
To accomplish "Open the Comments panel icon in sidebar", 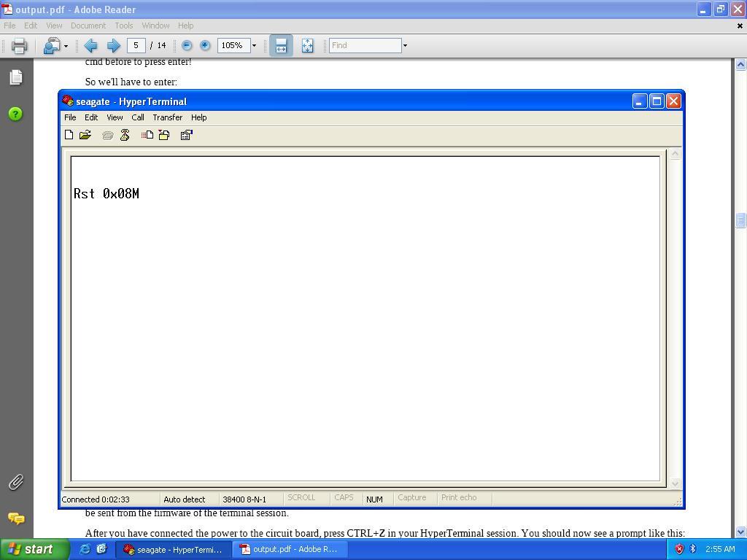I will pyautogui.click(x=16, y=518).
